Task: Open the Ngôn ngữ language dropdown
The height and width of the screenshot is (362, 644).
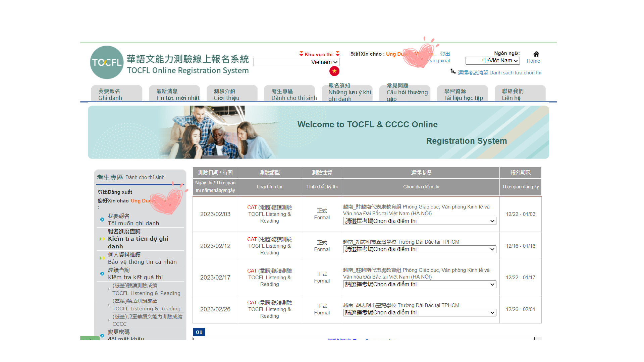Action: (492, 61)
